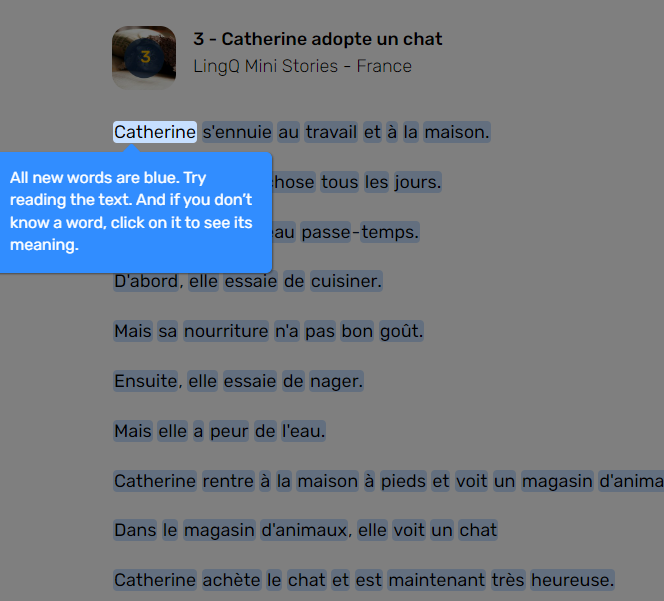Screen dimensions: 664x601
Task: Click the word Ensuite
Action: (146, 381)
